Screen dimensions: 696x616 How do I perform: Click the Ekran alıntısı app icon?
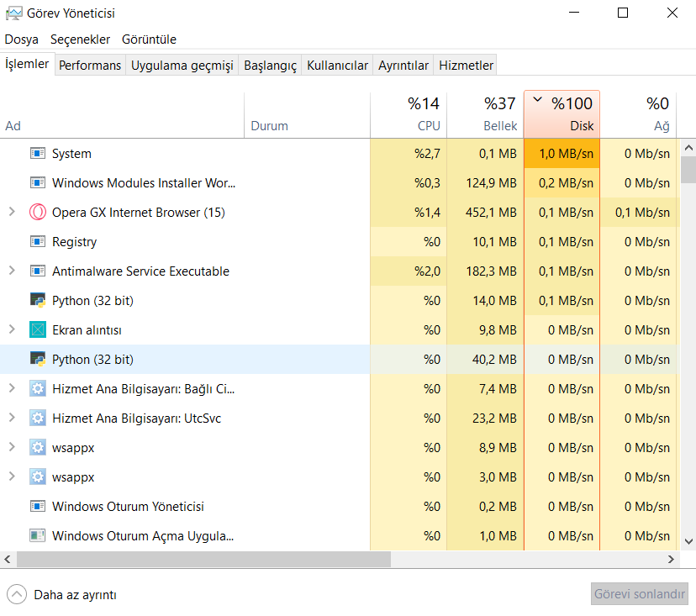tap(38, 330)
